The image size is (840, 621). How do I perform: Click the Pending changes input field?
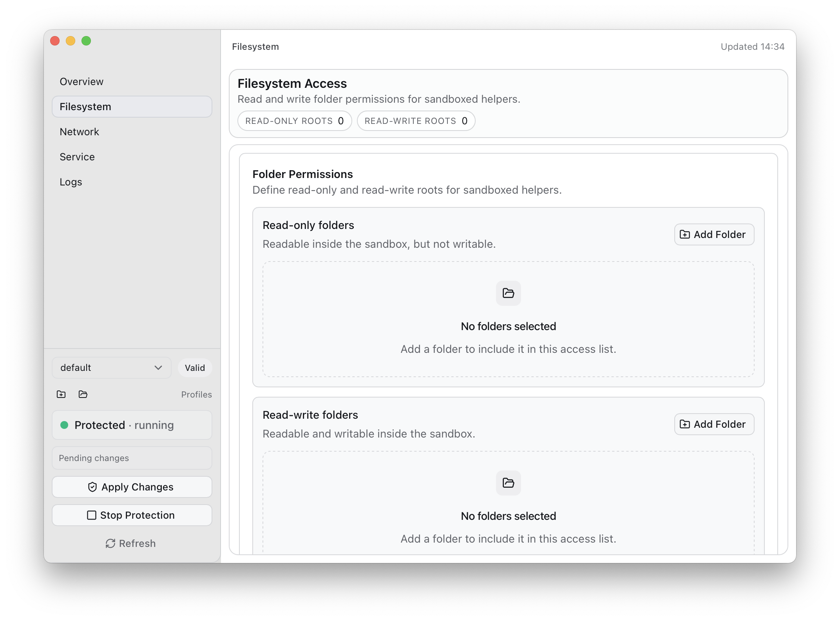click(x=132, y=458)
